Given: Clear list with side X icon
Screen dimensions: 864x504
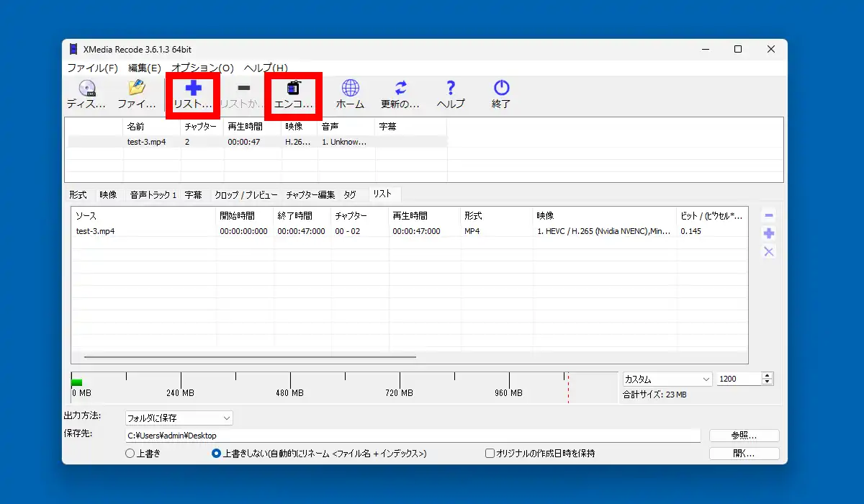Looking at the screenshot, I should (769, 251).
